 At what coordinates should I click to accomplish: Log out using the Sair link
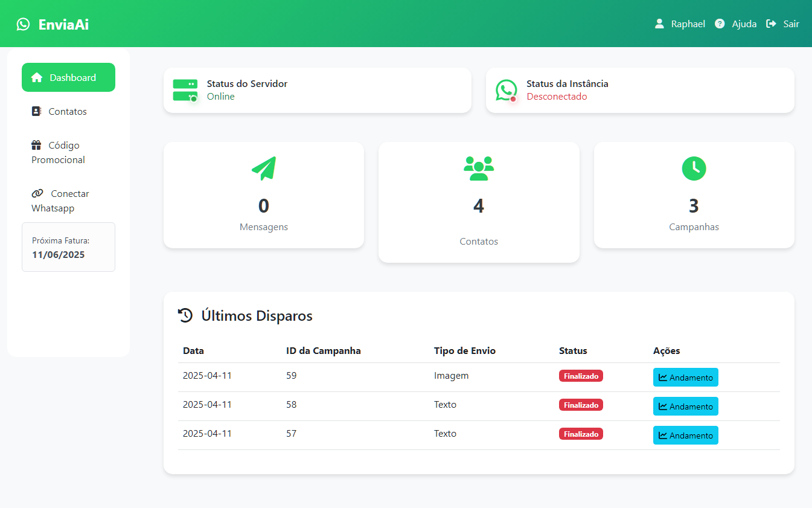[x=783, y=24]
